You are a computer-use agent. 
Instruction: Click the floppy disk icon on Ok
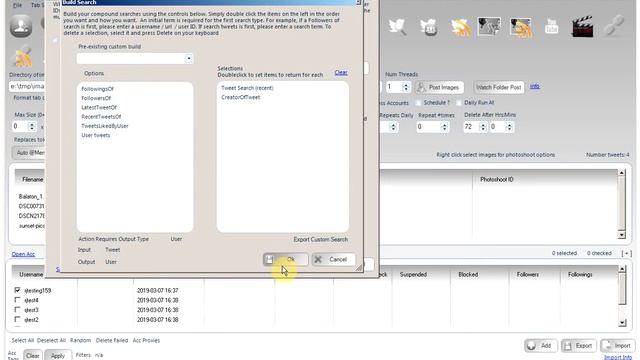click(x=269, y=259)
